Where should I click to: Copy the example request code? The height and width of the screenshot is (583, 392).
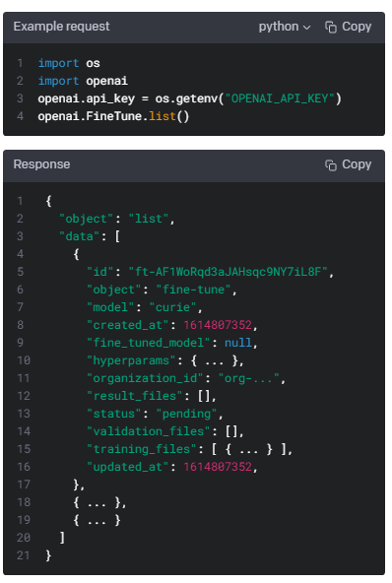pyautogui.click(x=348, y=27)
